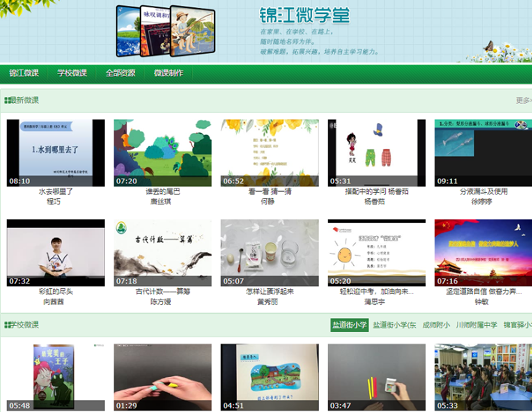Select the 盐道街小学 school tab
The width and height of the screenshot is (532, 412).
(x=349, y=325)
